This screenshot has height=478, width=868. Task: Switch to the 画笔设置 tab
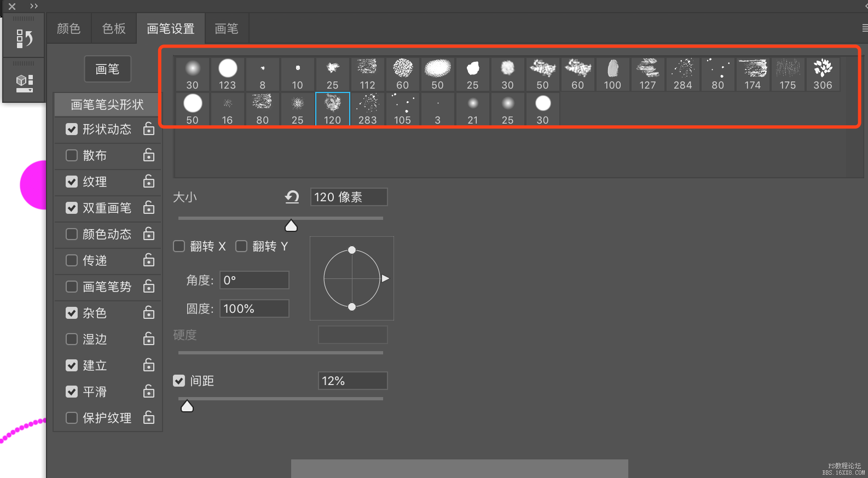click(x=171, y=28)
